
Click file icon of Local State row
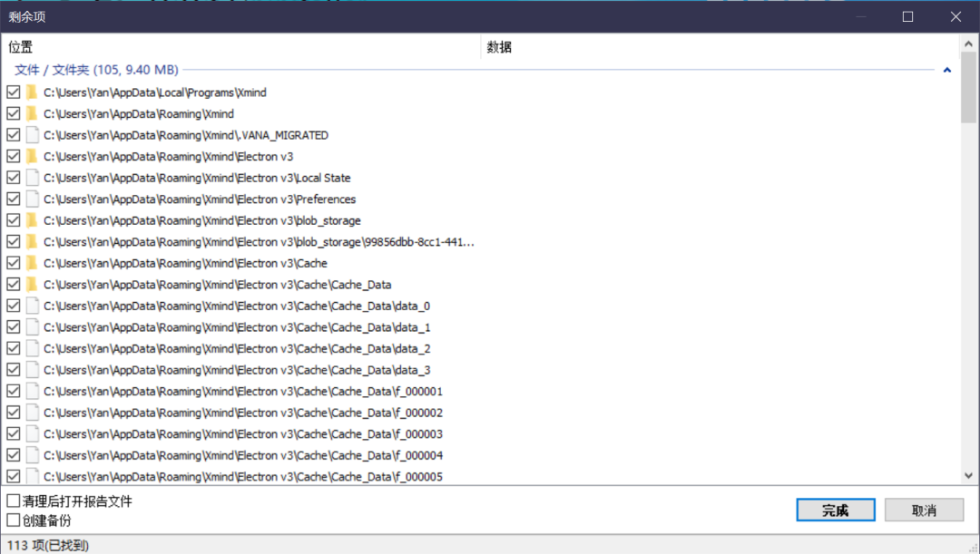pos(33,178)
